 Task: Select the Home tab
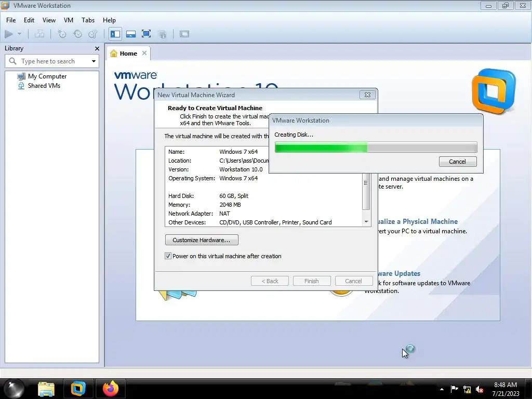click(x=128, y=54)
